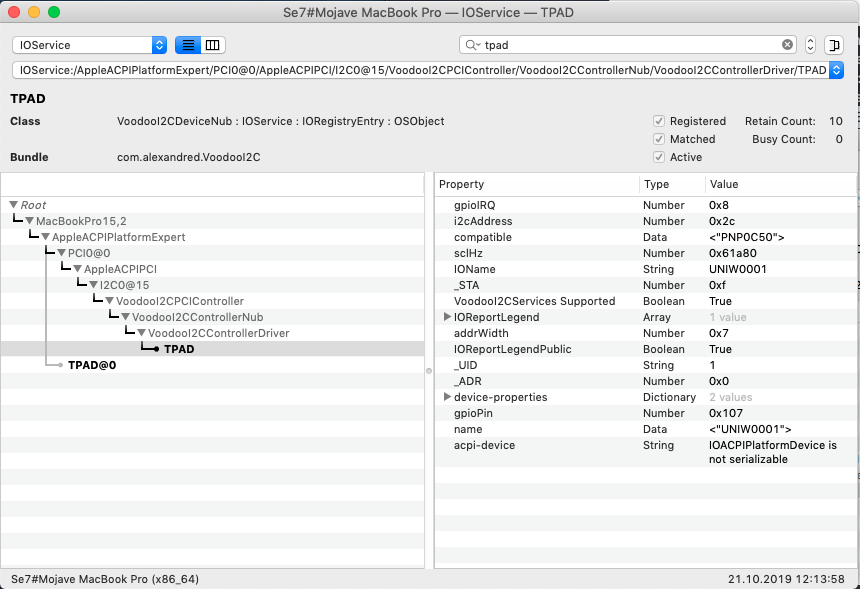Viewport: 860px width, 589px height.
Task: Toggle the Active checkbox
Action: click(659, 157)
